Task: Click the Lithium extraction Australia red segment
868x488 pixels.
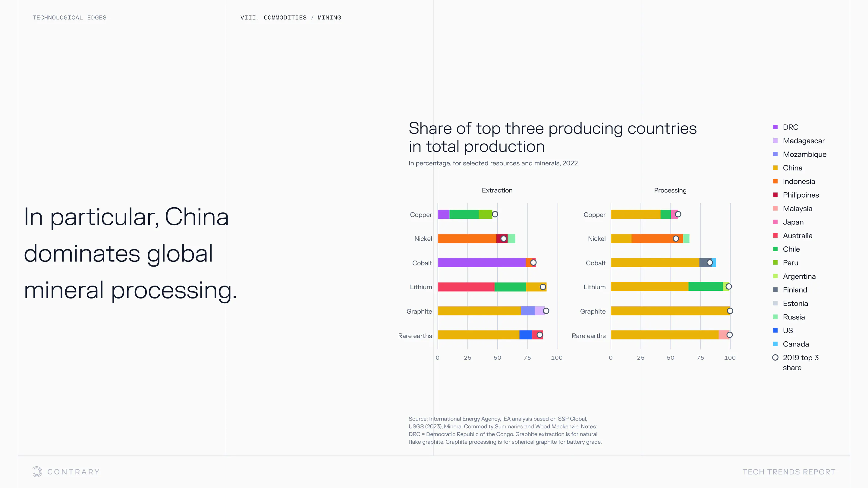Action: (x=466, y=287)
